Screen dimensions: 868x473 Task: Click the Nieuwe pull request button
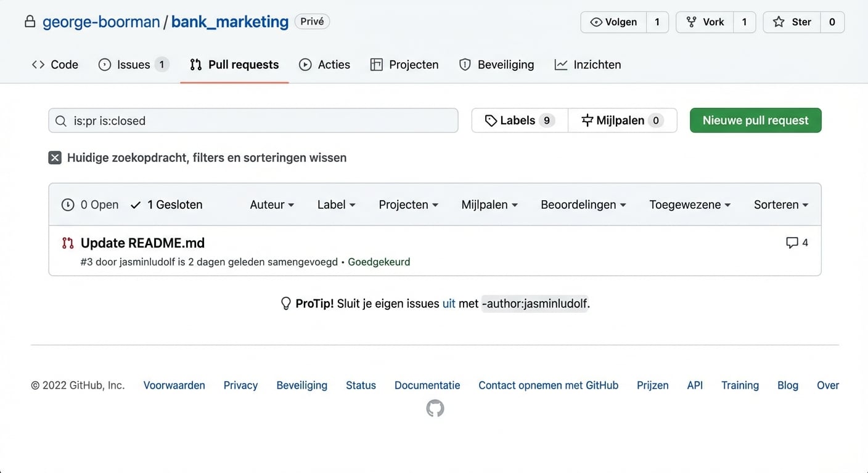coord(755,120)
